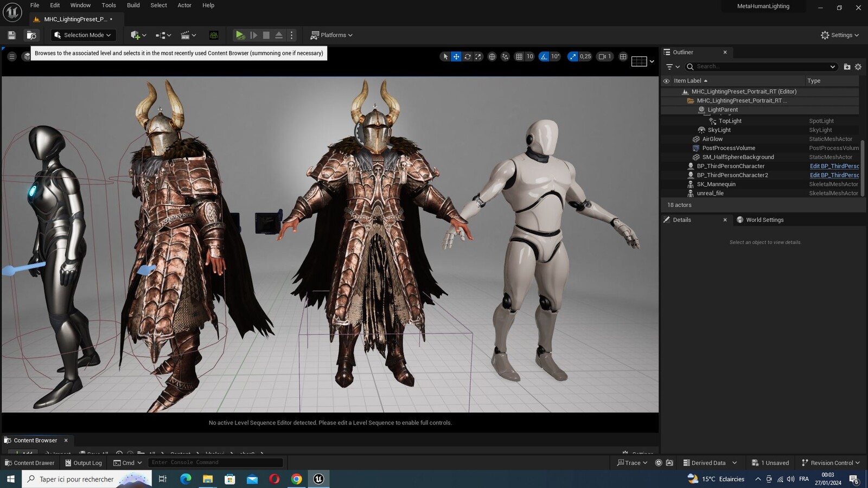
Task: Maximize or restore the viewport layout
Action: [623, 56]
